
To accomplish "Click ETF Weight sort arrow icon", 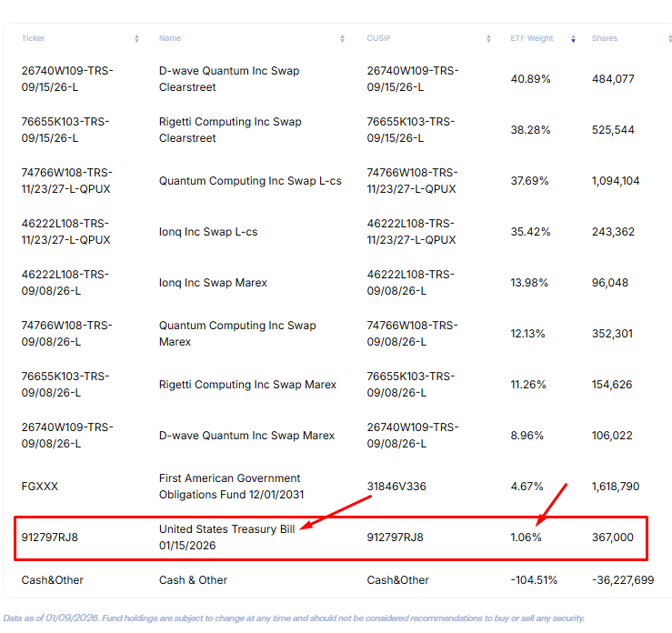I will [573, 39].
